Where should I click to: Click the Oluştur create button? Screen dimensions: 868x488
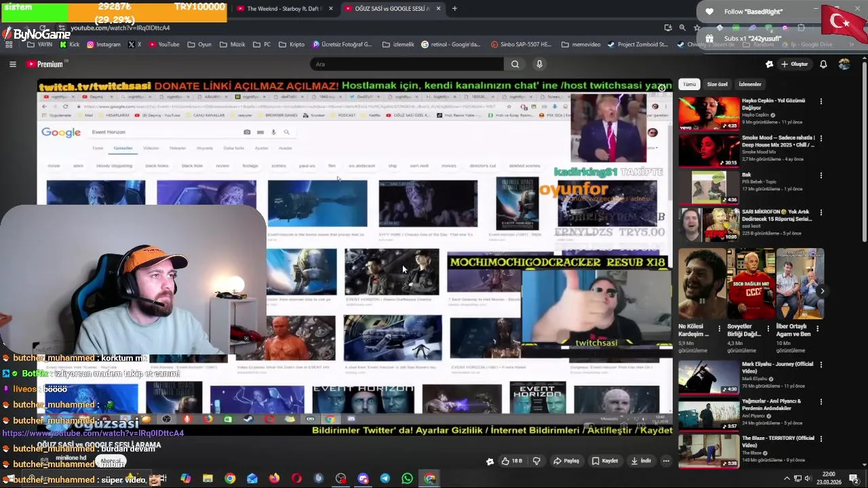[794, 64]
